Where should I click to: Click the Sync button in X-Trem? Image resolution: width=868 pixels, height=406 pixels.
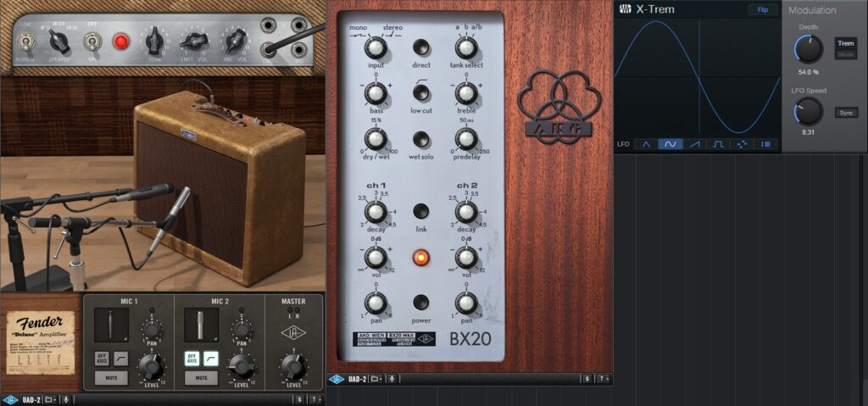[846, 113]
